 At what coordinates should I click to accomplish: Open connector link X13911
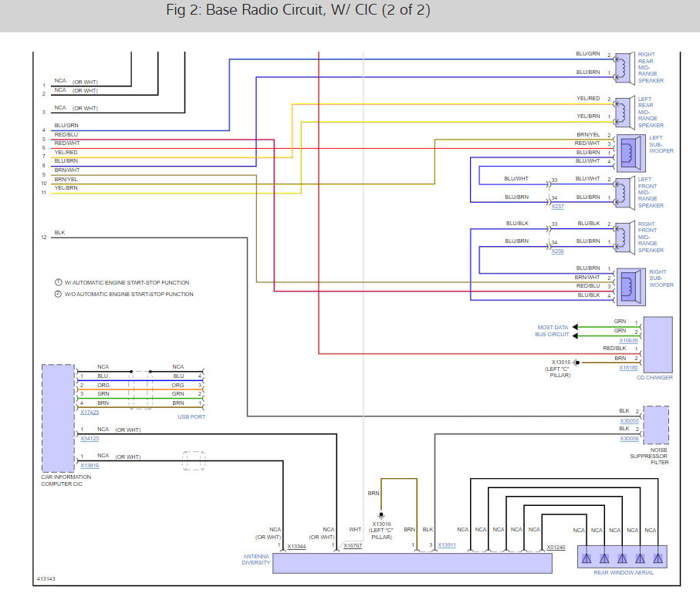pyautogui.click(x=447, y=545)
